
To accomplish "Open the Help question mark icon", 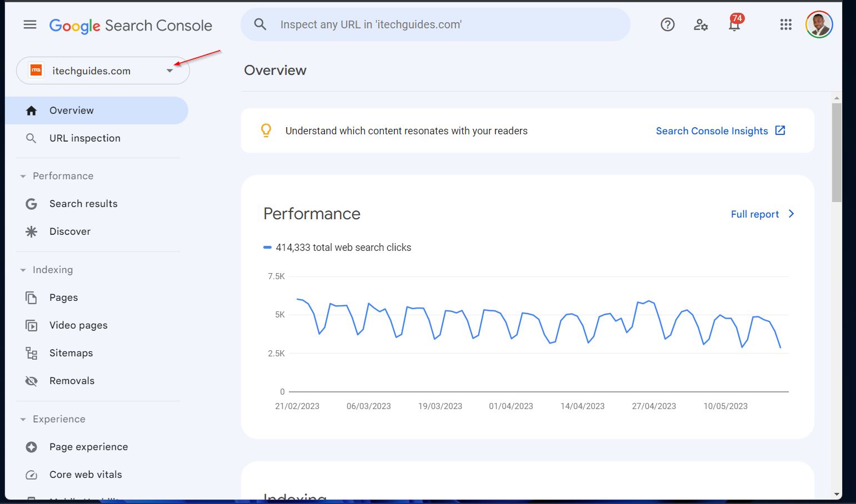I will coord(668,24).
